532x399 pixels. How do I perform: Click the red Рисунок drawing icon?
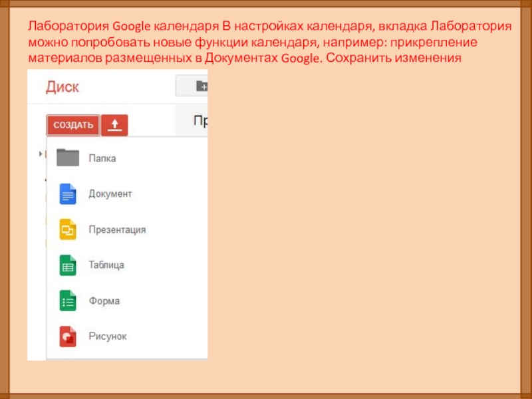tap(68, 336)
